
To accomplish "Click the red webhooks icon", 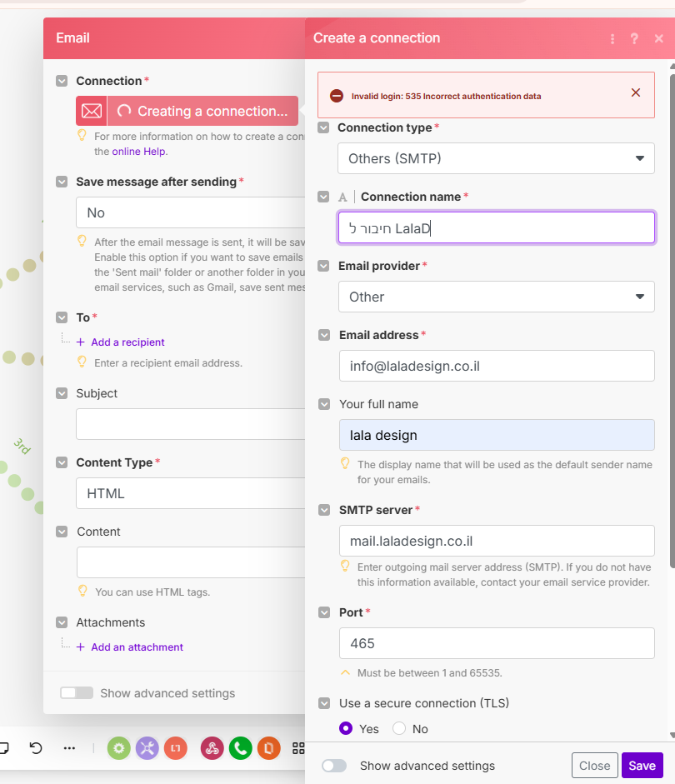I will click(212, 748).
